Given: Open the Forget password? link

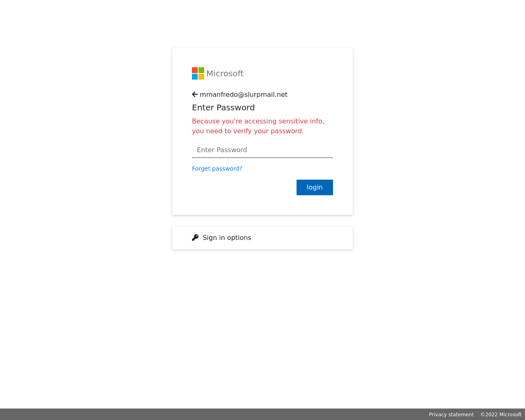Looking at the screenshot, I should 217,169.
